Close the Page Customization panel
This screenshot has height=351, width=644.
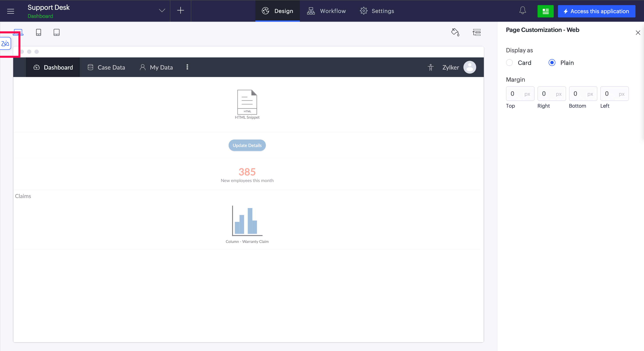tap(638, 33)
